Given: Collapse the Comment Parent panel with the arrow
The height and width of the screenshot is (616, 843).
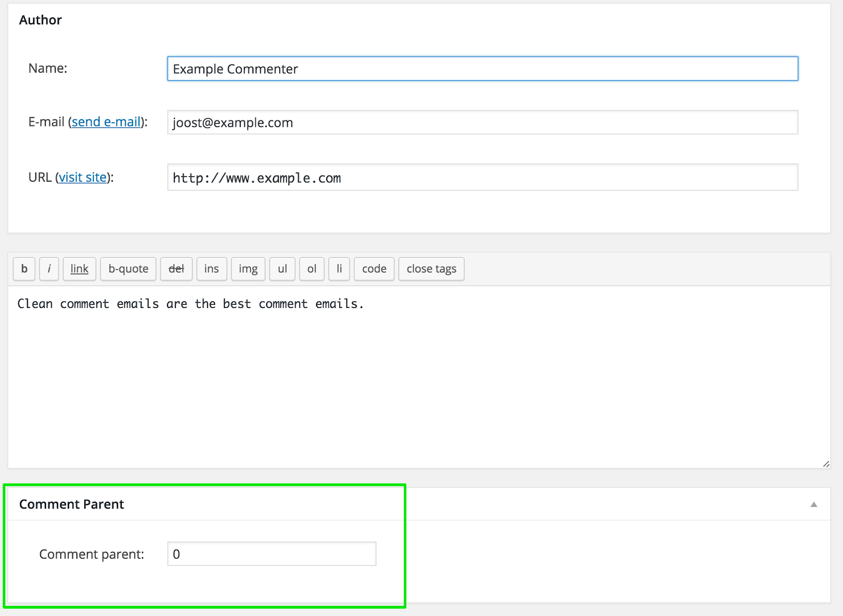Looking at the screenshot, I should 814,504.
